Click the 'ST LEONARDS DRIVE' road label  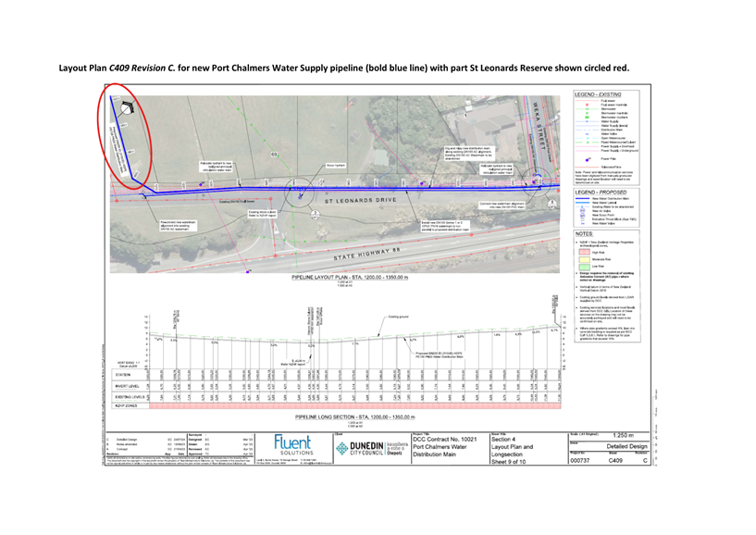[x=360, y=201]
